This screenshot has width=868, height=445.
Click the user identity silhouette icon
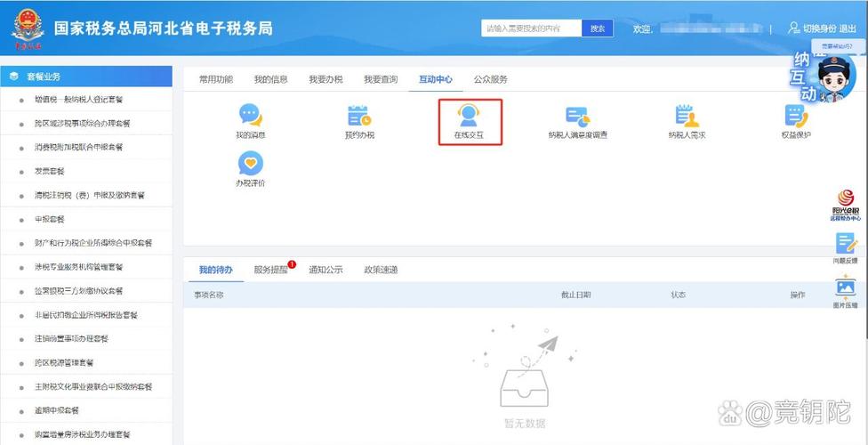pyautogui.click(x=794, y=28)
